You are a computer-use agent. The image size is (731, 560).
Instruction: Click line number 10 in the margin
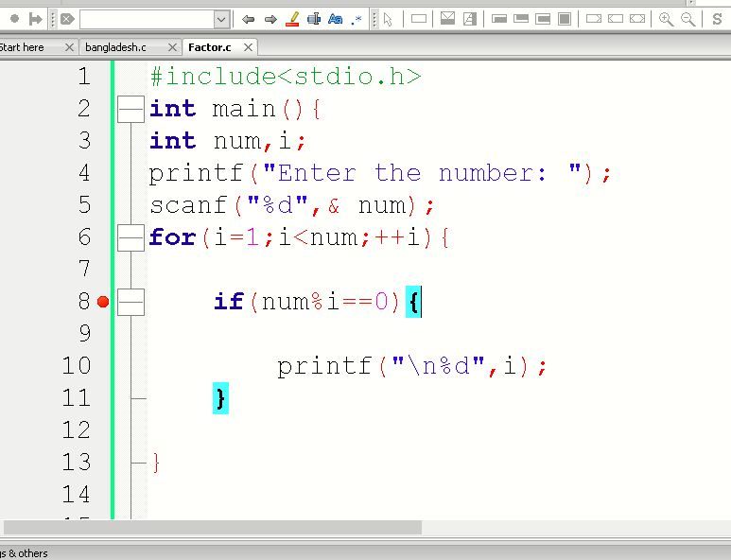click(77, 365)
